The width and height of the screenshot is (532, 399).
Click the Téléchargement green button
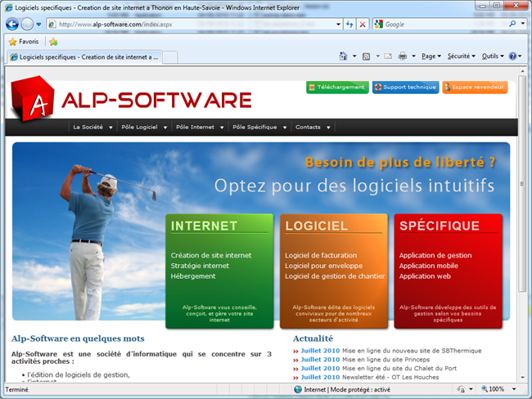coord(337,87)
